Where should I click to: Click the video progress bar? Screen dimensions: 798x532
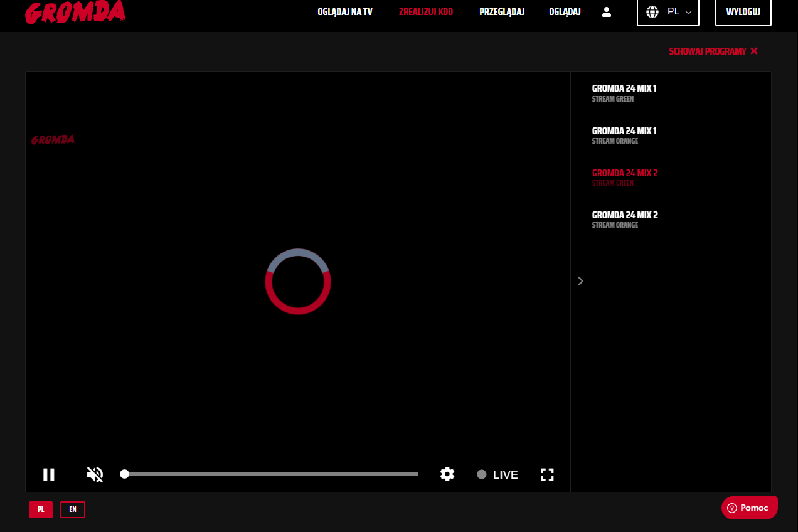271,474
